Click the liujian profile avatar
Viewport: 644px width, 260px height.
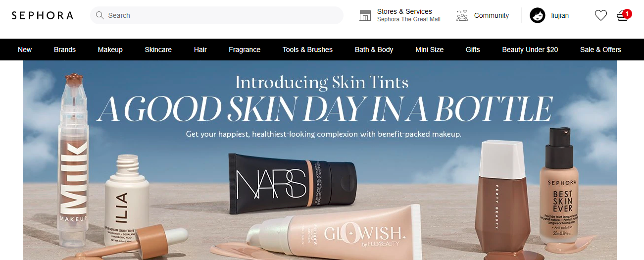tap(538, 15)
